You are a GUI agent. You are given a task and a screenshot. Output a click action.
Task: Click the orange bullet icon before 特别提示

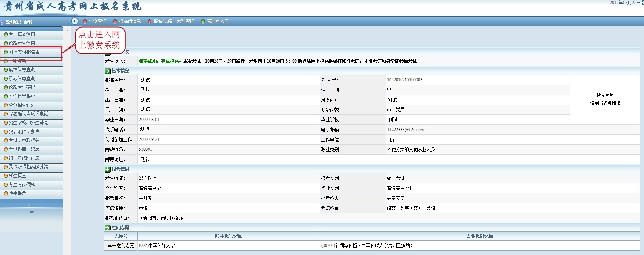(6, 194)
